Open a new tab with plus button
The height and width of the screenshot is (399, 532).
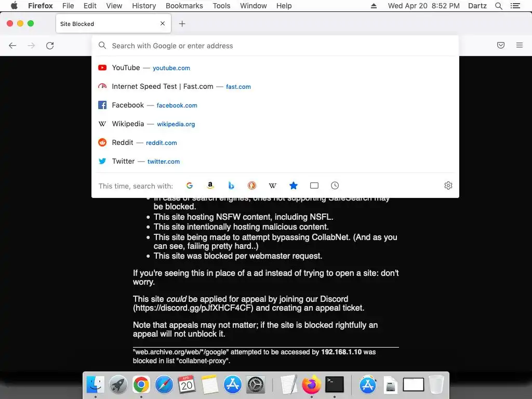(182, 23)
